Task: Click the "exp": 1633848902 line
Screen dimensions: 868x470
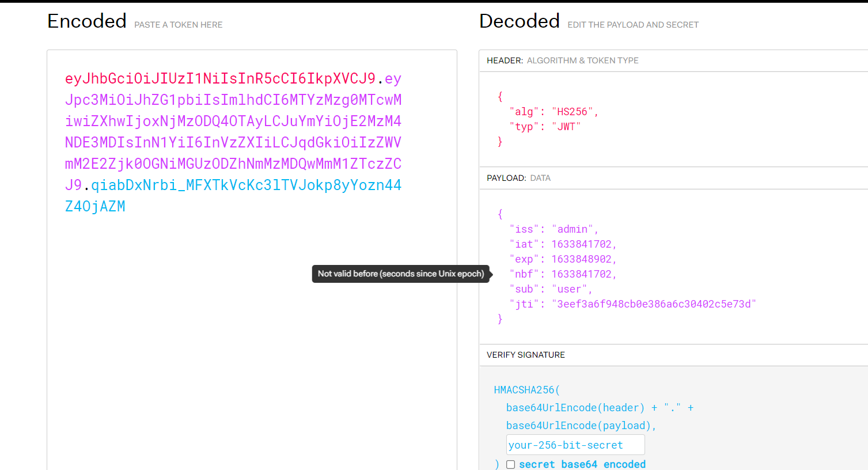Action: pyautogui.click(x=563, y=259)
